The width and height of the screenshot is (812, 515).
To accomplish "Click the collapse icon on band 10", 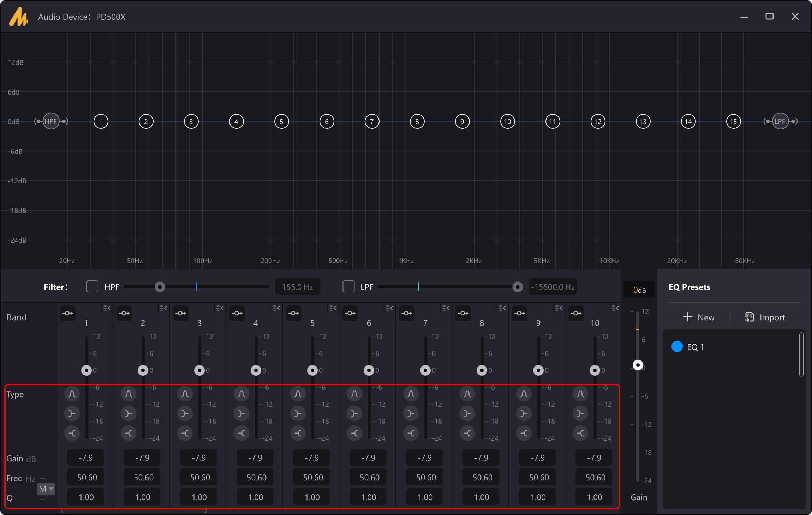I will tap(615, 308).
